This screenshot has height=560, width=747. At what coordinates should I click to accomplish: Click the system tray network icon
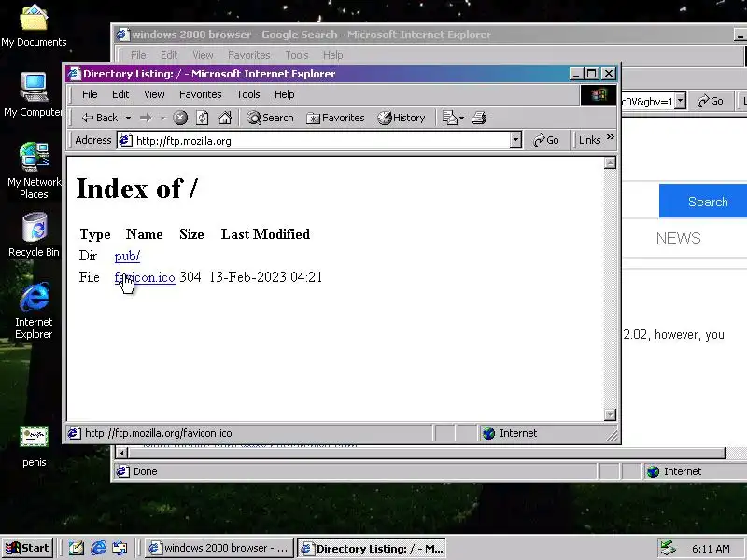pos(668,548)
